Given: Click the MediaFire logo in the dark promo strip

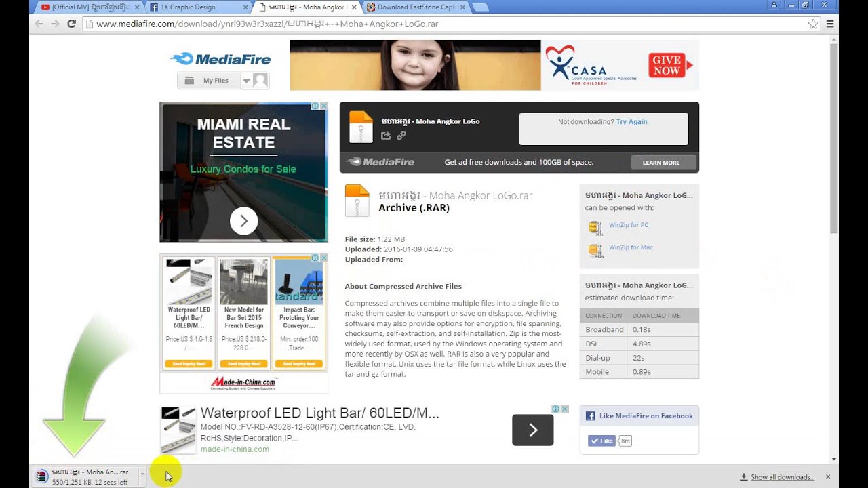Looking at the screenshot, I should [380, 162].
